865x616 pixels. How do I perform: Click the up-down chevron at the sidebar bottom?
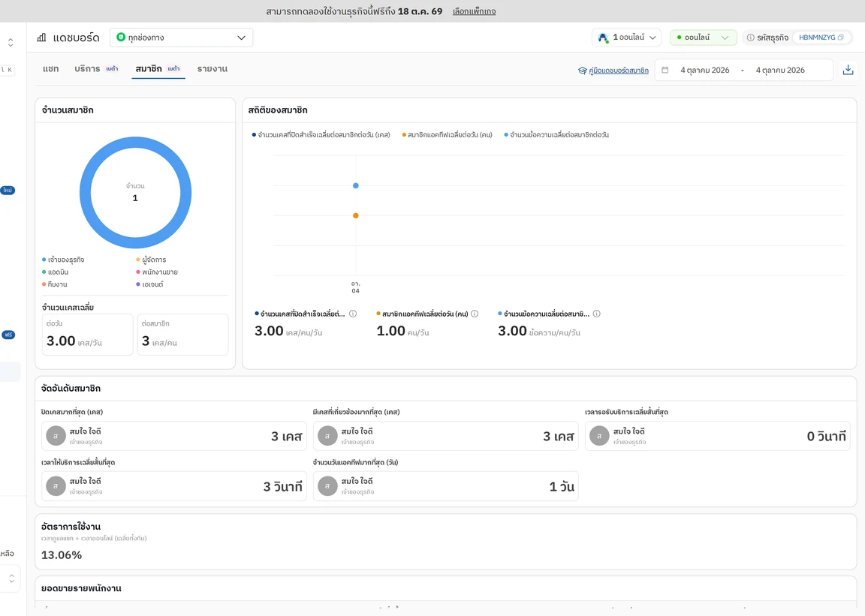pyautogui.click(x=11, y=578)
